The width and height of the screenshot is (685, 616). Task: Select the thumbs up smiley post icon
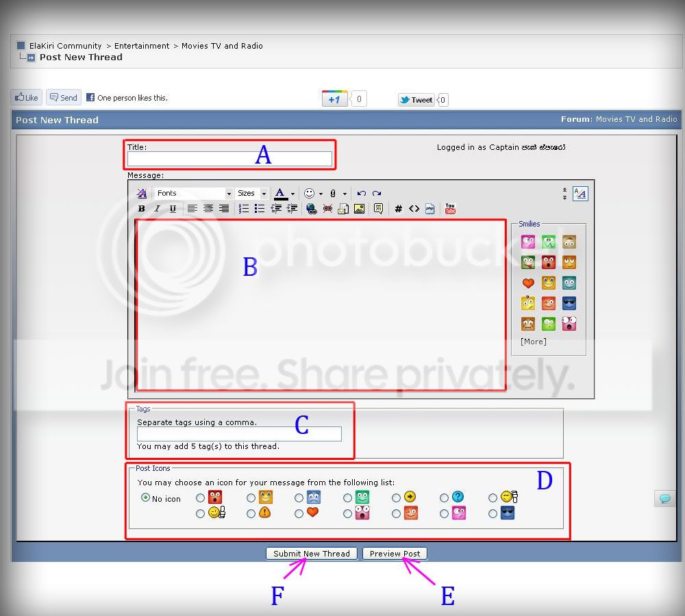[201, 513]
